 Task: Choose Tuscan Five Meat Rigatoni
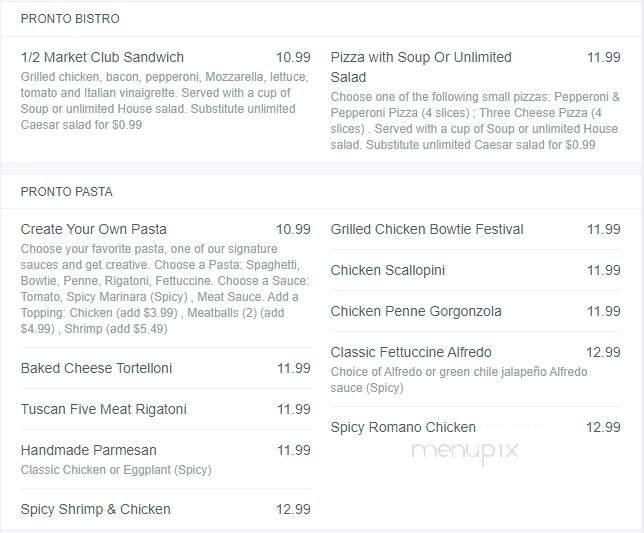pyautogui.click(x=103, y=409)
